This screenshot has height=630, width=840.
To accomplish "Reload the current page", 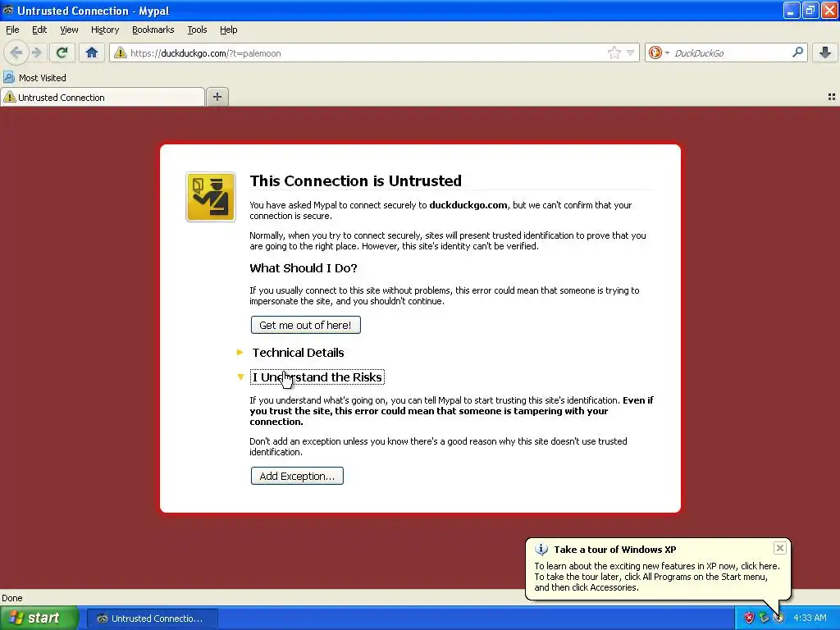I will click(x=62, y=52).
